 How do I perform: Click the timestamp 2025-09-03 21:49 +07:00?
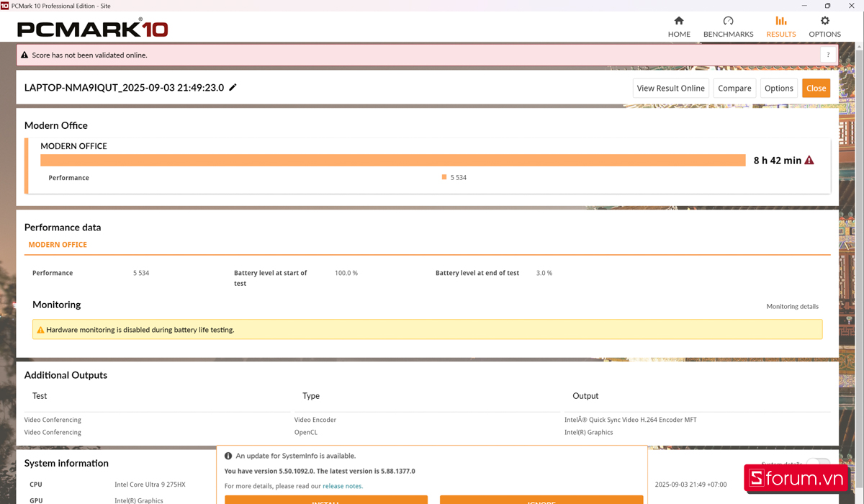pos(690,485)
